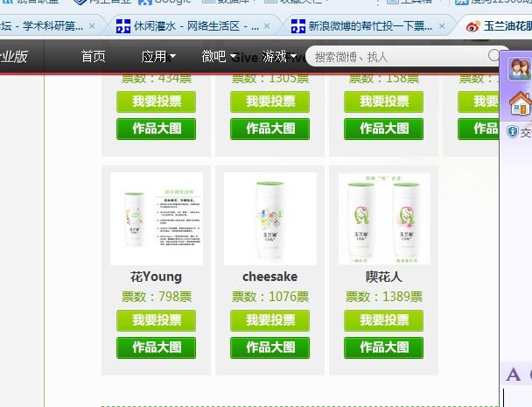Expand the 应用 dropdown menu
This screenshot has height=407, width=532.
[x=158, y=56]
